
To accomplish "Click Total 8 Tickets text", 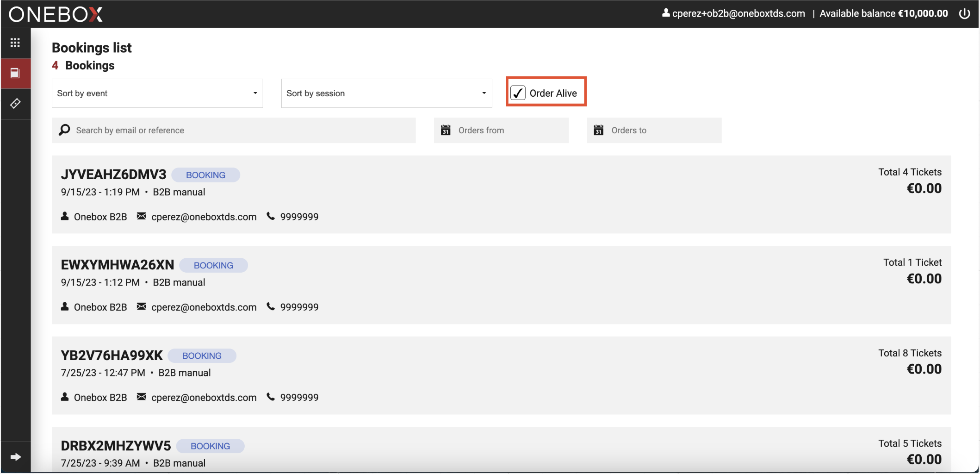I will [x=910, y=353].
